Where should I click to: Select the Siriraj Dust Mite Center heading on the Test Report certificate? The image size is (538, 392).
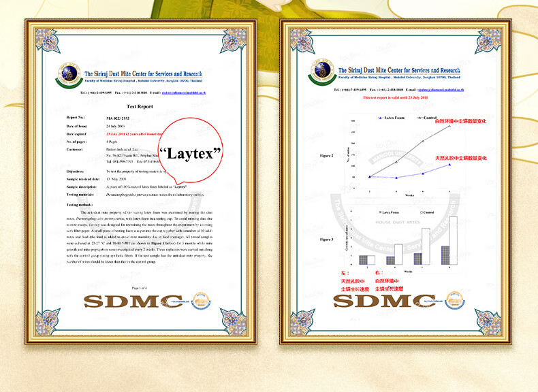point(144,73)
